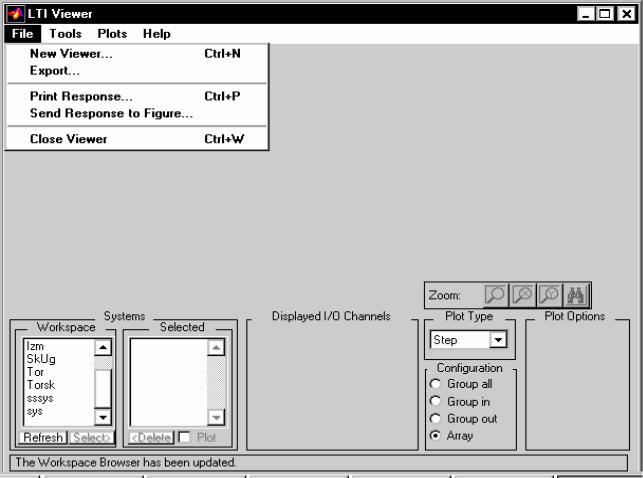Open the Tools menu
Image resolution: width=643 pixels, height=478 pixels.
[65, 34]
